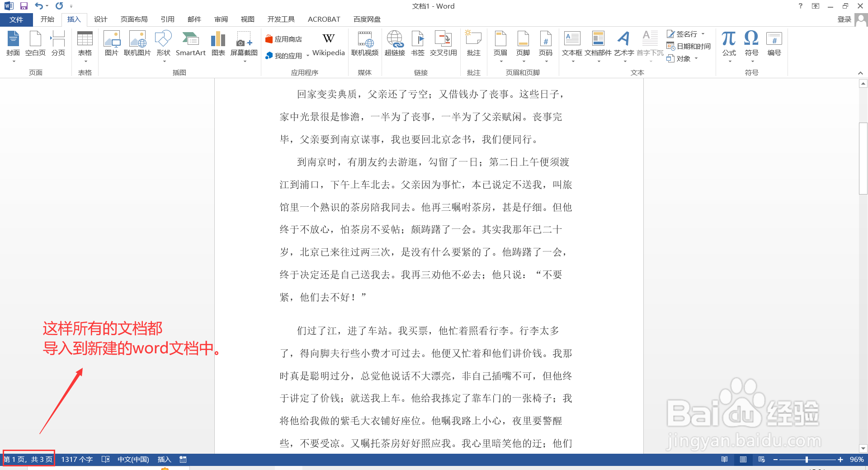Open drop cap (首字下沉) options
This screenshot has height=470, width=868.
pos(650,45)
